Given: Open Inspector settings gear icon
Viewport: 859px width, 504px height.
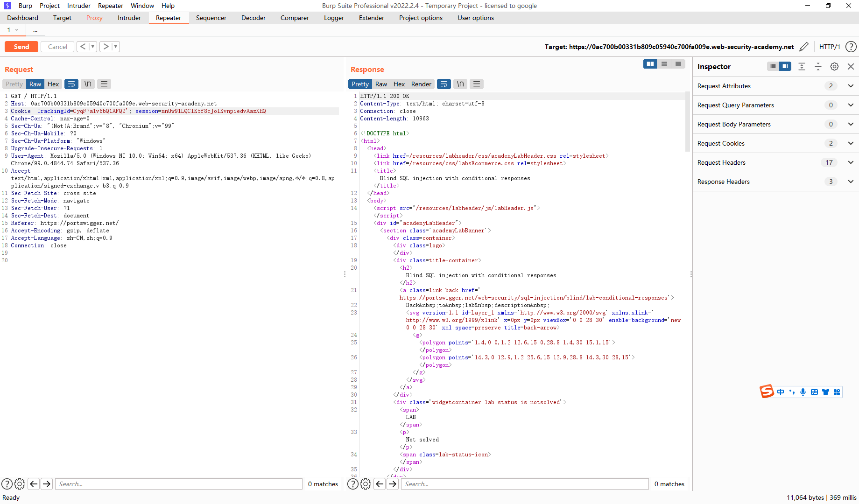Looking at the screenshot, I should click(834, 66).
